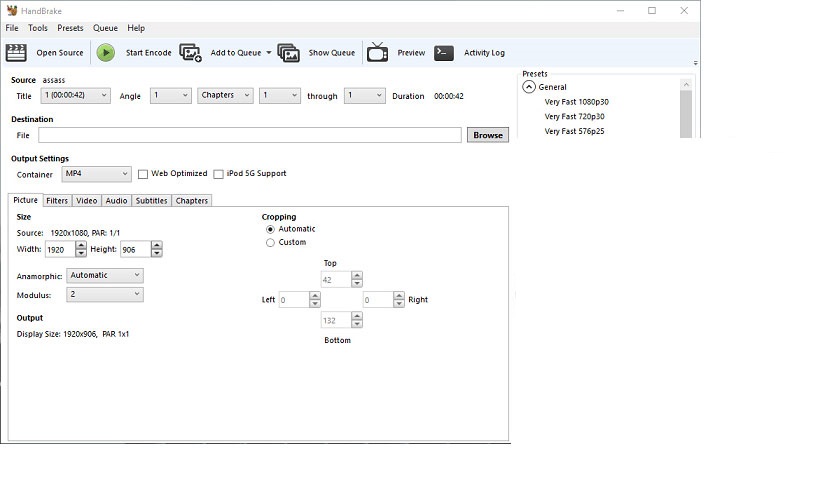Click the Activity Log label
This screenshot has width=836, height=484.
point(484,53)
